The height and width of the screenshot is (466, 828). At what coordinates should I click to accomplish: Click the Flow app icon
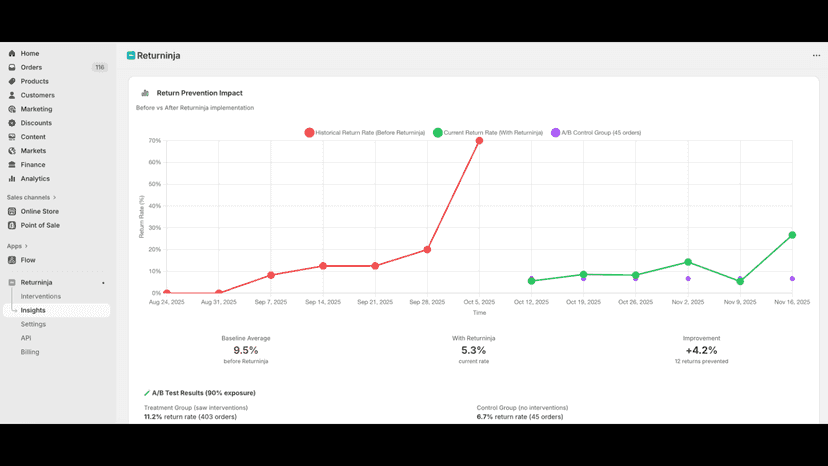tap(12, 260)
